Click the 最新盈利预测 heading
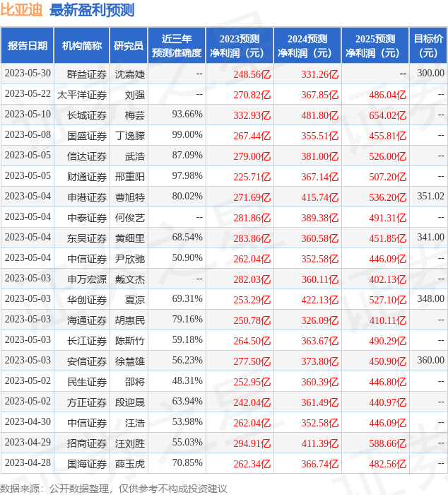 coord(92,10)
